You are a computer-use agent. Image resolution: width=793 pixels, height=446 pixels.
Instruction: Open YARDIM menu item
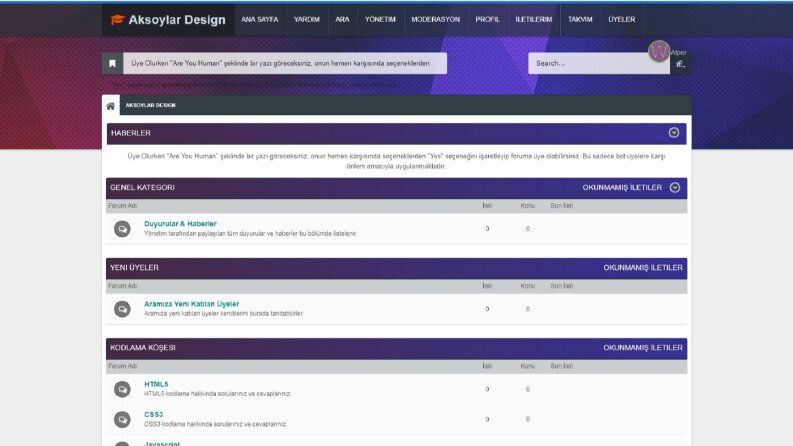(306, 19)
